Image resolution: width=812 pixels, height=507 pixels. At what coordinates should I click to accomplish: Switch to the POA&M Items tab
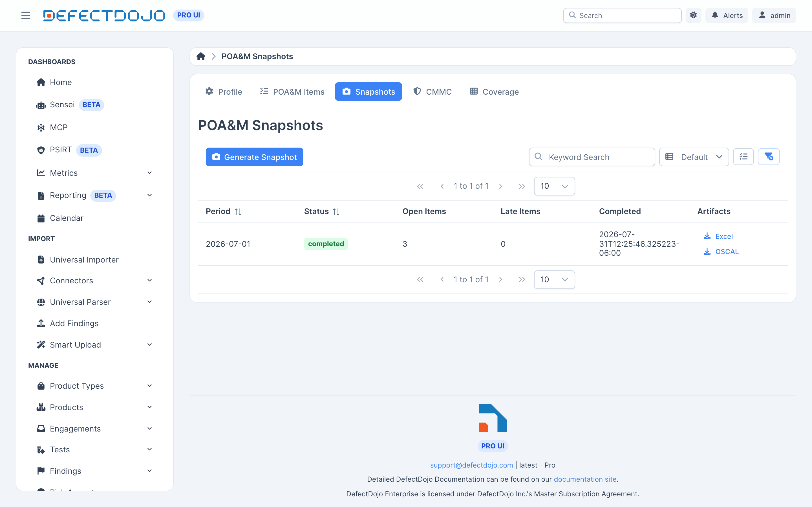[292, 92]
